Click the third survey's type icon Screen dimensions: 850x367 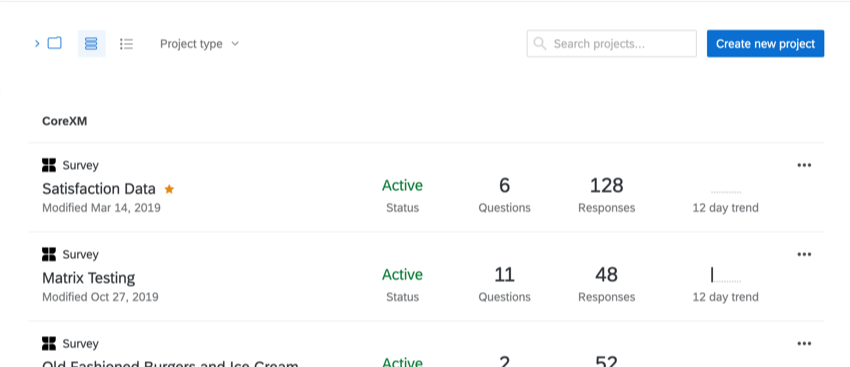pos(49,343)
